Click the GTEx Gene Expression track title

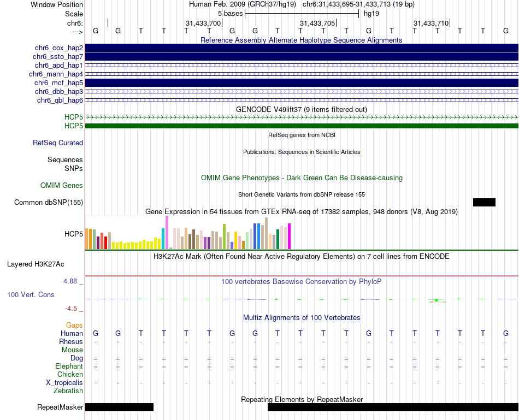[302, 211]
